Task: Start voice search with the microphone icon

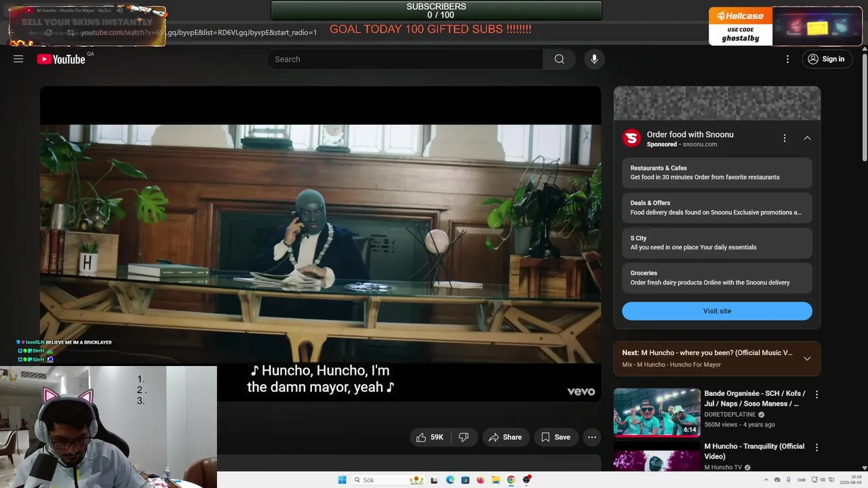Action: tap(594, 59)
